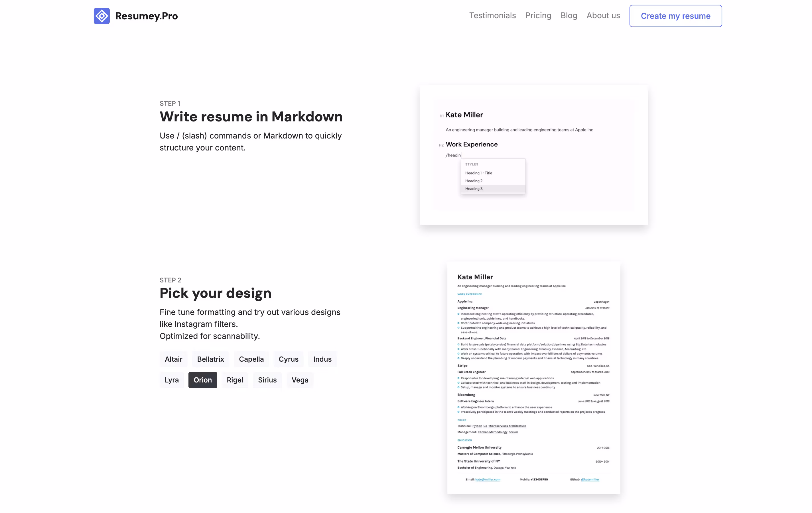This screenshot has height=513, width=812.
Task: Open @katemiller Github link in preview
Action: click(590, 479)
